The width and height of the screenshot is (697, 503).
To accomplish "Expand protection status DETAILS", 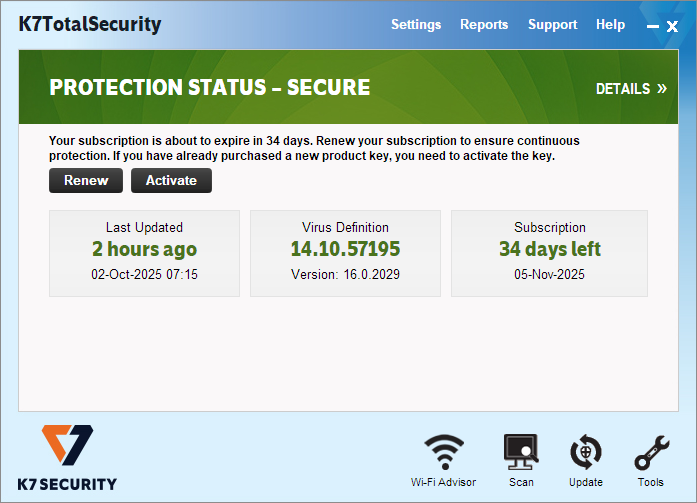I will pos(630,89).
